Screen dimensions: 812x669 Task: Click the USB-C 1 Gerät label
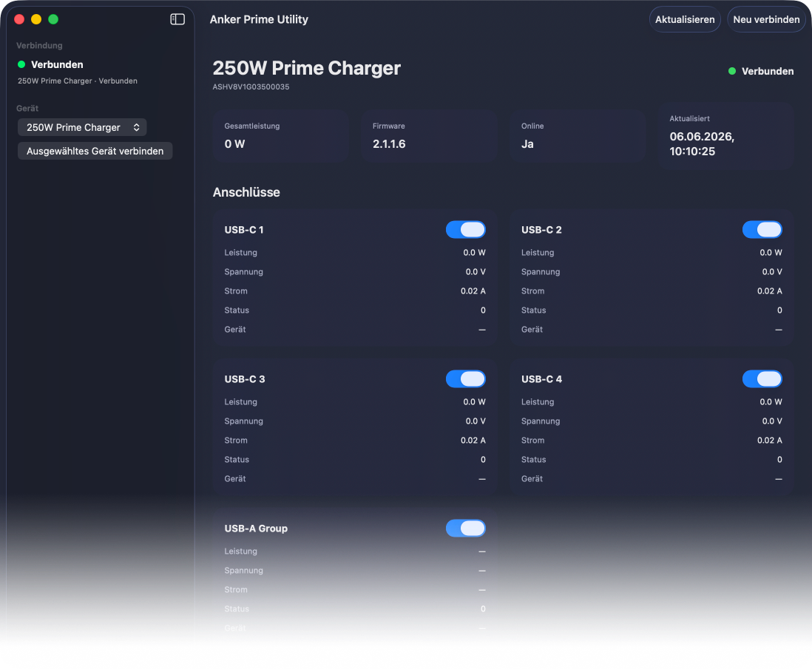pos(235,329)
